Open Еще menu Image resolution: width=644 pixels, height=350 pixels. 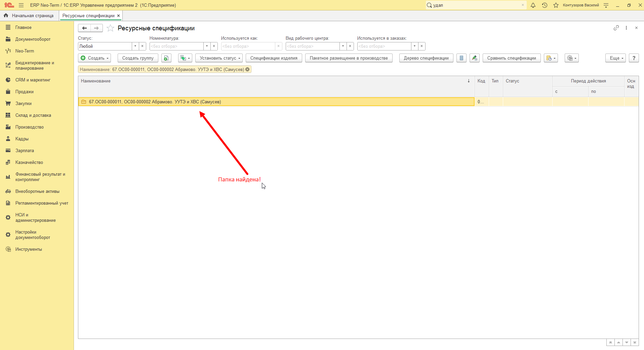[616, 58]
